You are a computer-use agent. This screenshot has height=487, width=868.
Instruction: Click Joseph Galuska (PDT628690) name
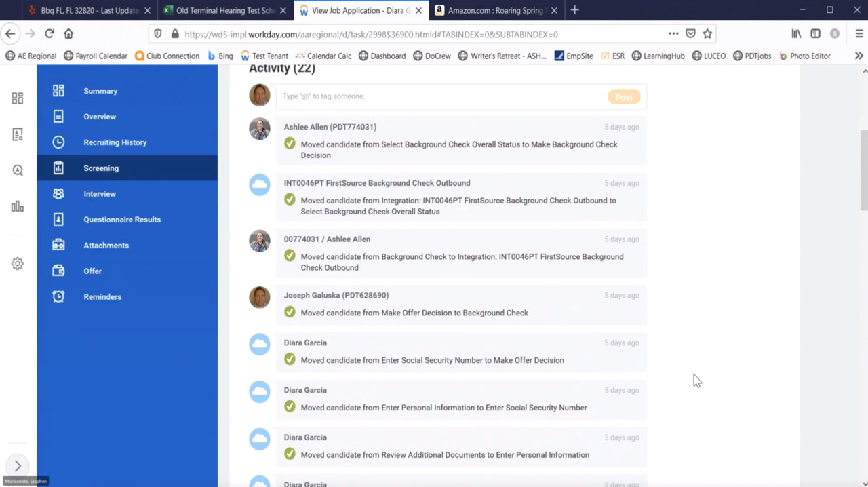tap(336, 296)
